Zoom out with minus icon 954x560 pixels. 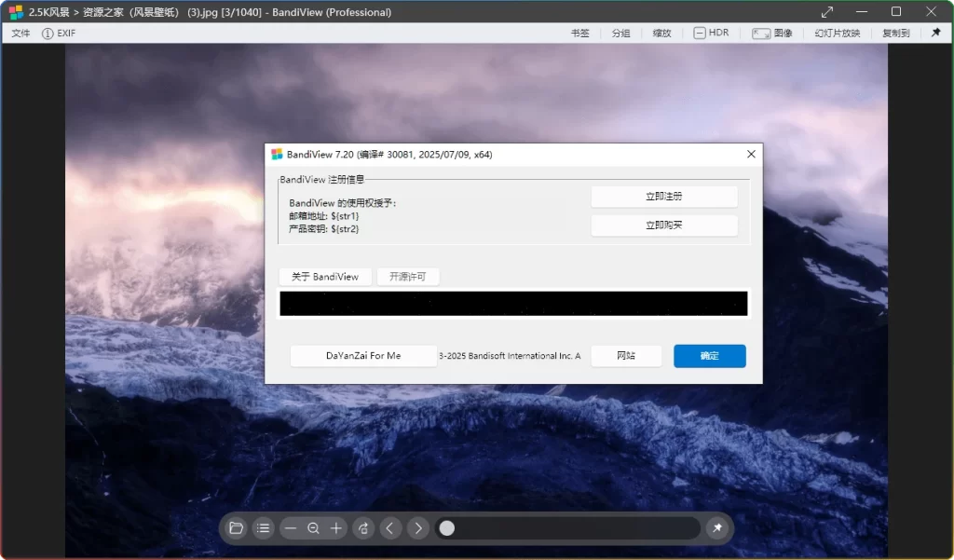[291, 528]
